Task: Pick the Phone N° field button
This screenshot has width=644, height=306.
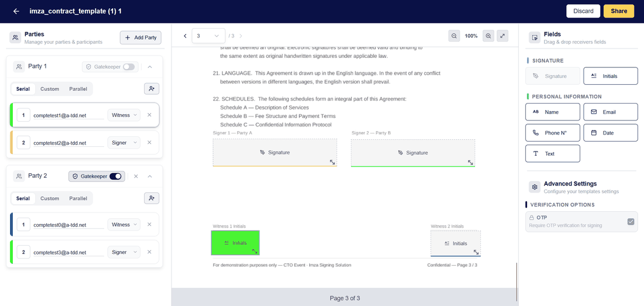Action: pos(553,132)
